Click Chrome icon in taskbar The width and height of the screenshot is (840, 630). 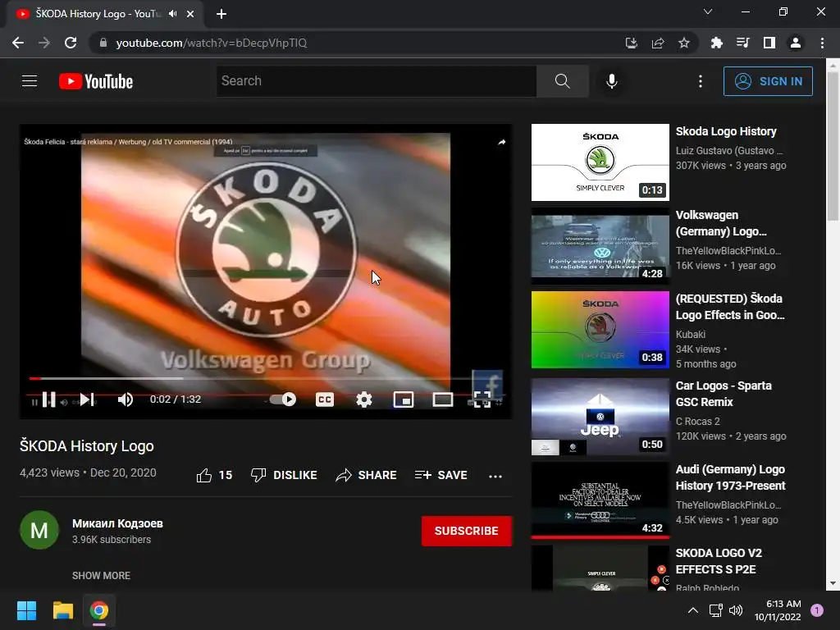[99, 610]
